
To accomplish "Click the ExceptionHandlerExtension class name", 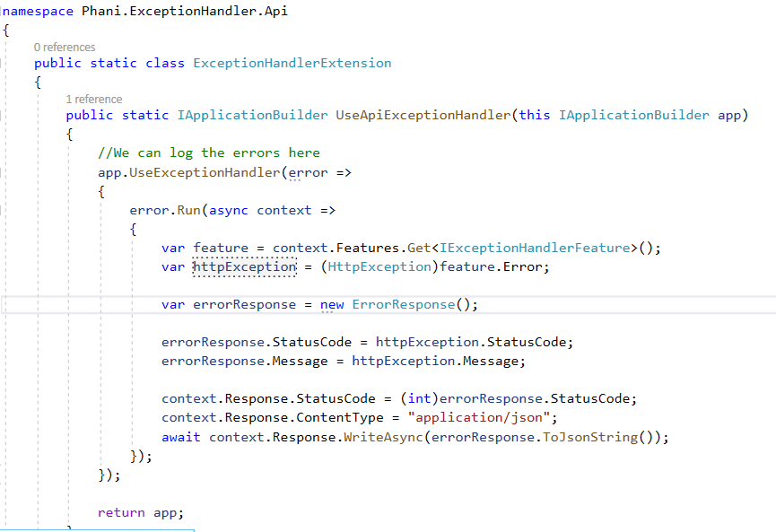I will click(x=292, y=63).
